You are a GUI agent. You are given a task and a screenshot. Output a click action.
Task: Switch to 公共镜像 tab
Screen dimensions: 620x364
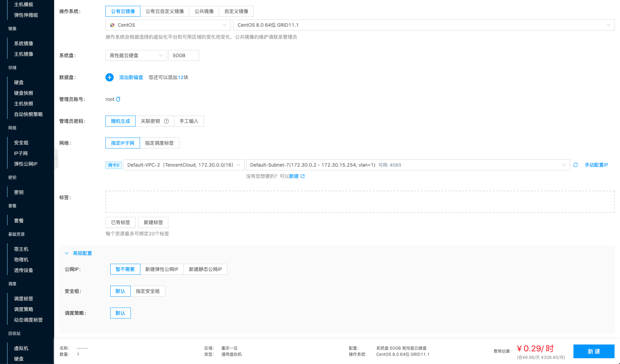coord(204,11)
